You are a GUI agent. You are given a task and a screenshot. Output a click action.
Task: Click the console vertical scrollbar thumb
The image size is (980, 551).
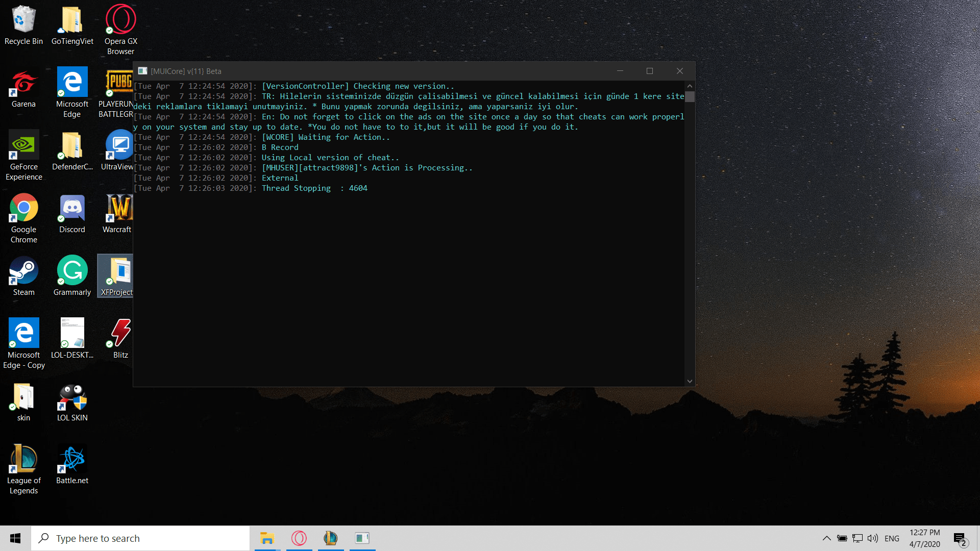click(x=690, y=97)
